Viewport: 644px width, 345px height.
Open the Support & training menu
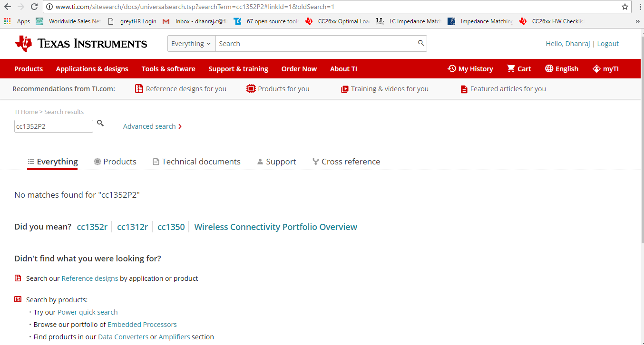pos(238,69)
